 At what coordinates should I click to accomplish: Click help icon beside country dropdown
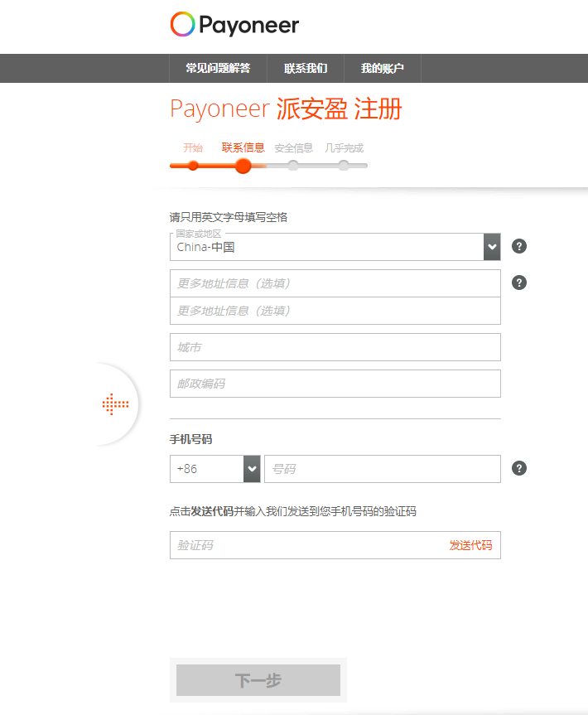519,246
